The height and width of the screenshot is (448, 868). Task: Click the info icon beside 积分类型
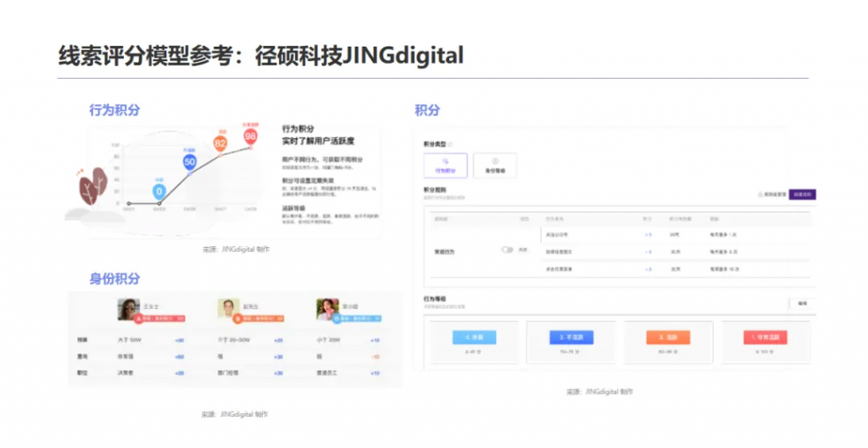click(x=450, y=144)
